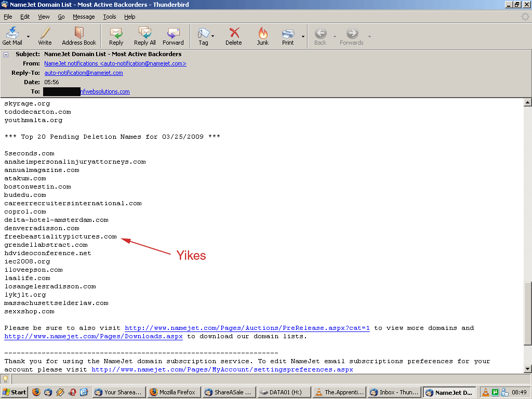This screenshot has width=532, height=399.
Task: Open the NameJet PreRelease auctions link
Action: coord(247,328)
